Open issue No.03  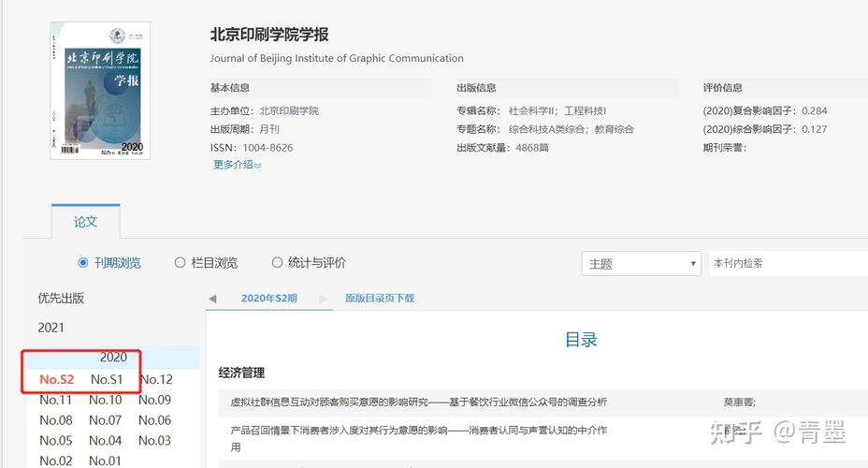click(154, 441)
